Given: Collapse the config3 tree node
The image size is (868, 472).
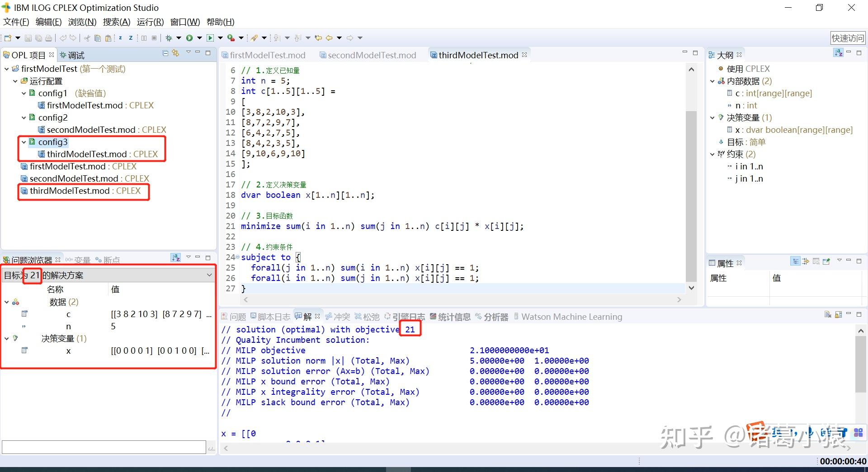Looking at the screenshot, I should click(23, 142).
